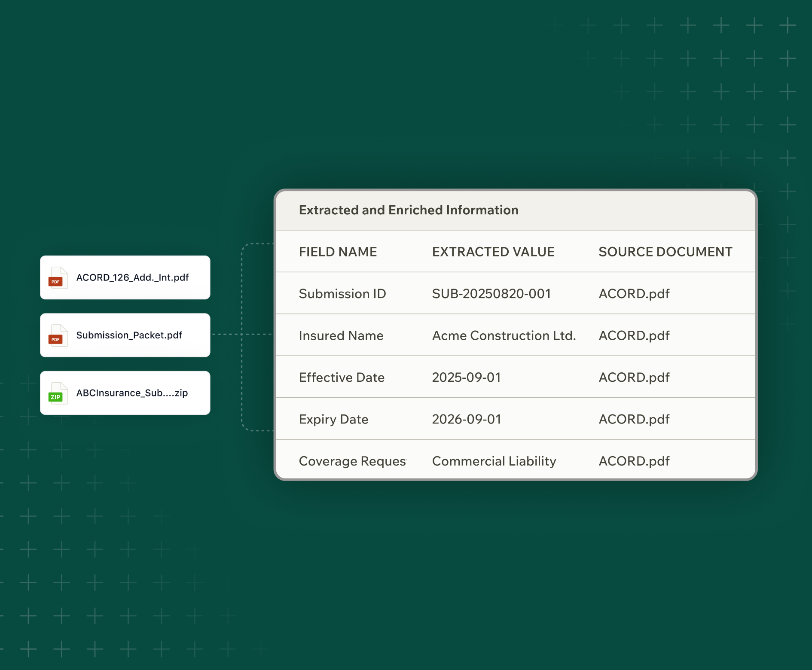The height and width of the screenshot is (670, 812).
Task: Click the SOURCE DOCUMENT column header
Action: [x=665, y=252]
